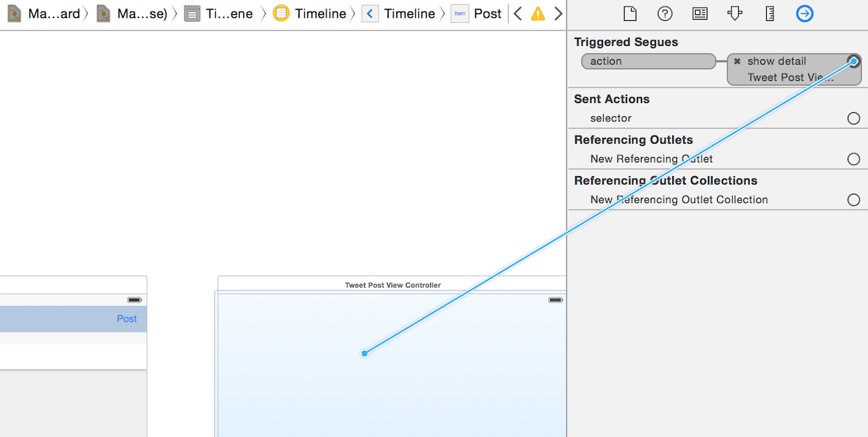
Task: Open the Size inspector ruler icon
Action: tap(769, 13)
